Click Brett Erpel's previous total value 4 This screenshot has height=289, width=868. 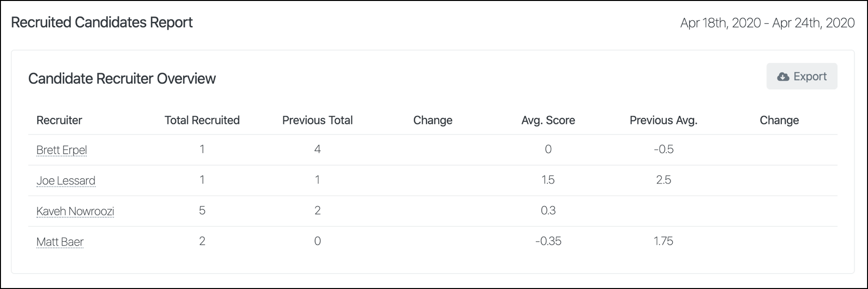point(318,149)
